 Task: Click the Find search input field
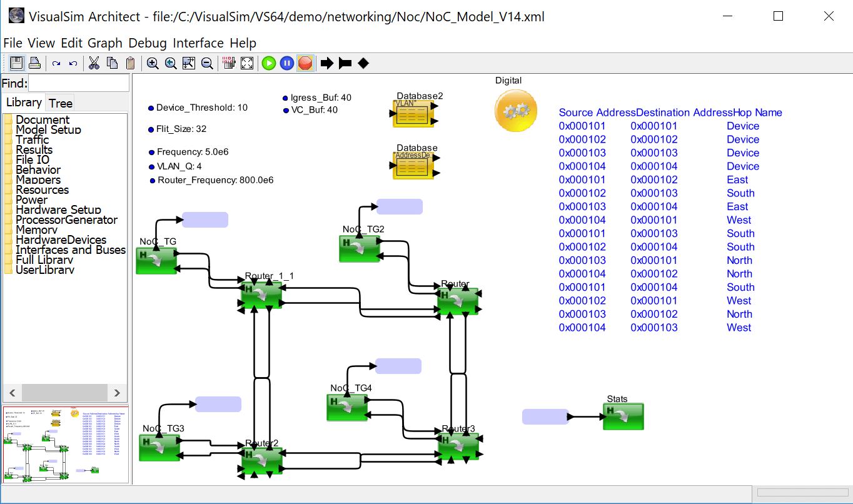[x=79, y=83]
